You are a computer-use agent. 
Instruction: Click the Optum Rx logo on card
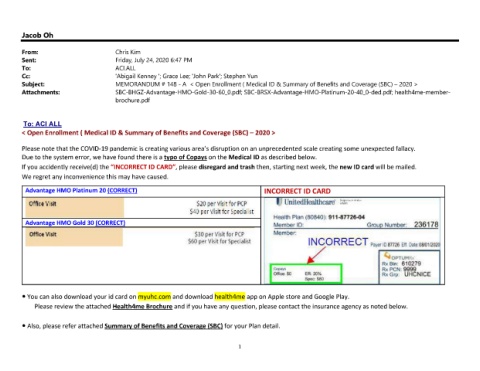(x=394, y=257)
